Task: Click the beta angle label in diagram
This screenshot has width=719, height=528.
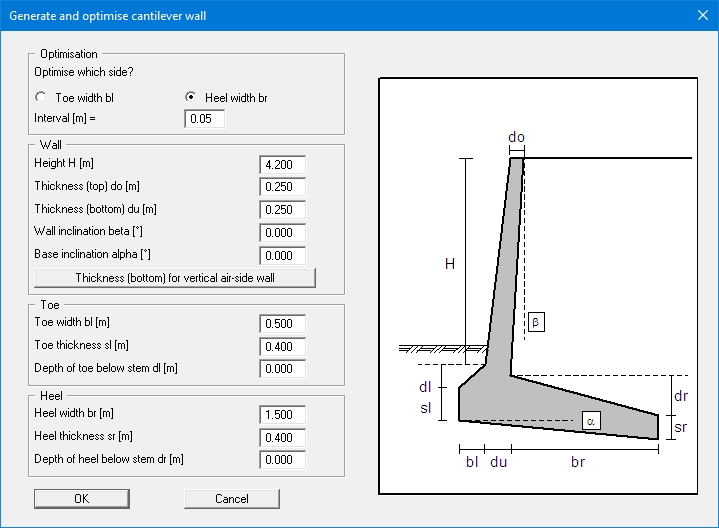Action: coord(536,322)
